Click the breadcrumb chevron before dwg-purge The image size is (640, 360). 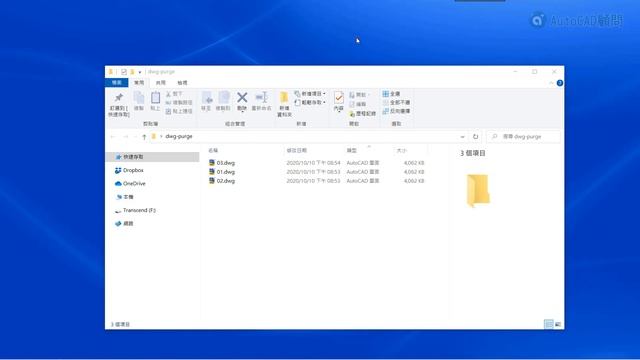pyautogui.click(x=161, y=136)
